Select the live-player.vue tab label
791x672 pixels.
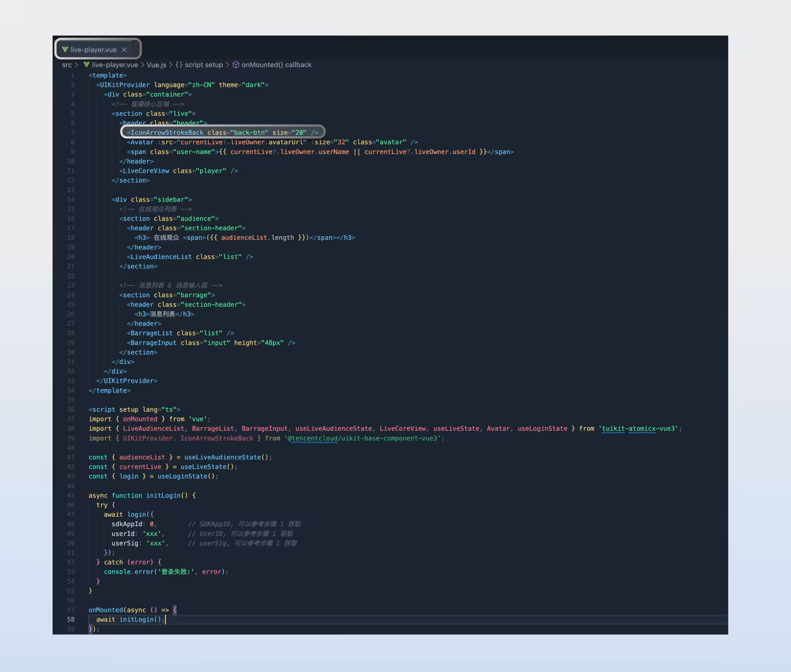click(93, 50)
